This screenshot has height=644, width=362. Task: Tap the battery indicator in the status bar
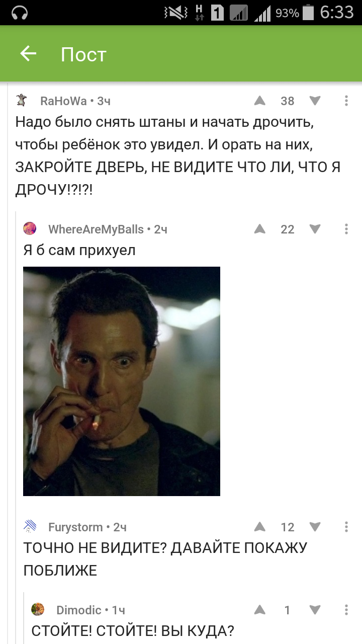309,13
